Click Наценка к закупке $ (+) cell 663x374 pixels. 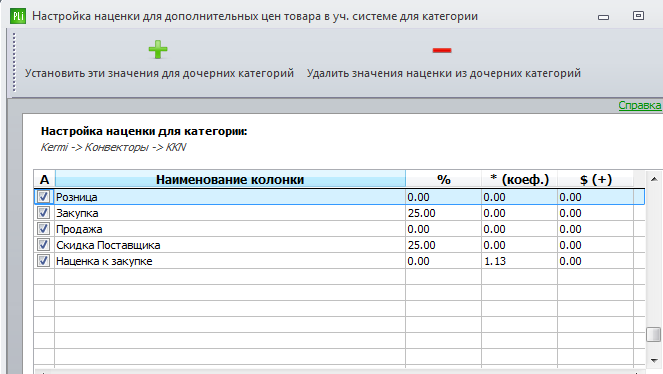point(596,261)
